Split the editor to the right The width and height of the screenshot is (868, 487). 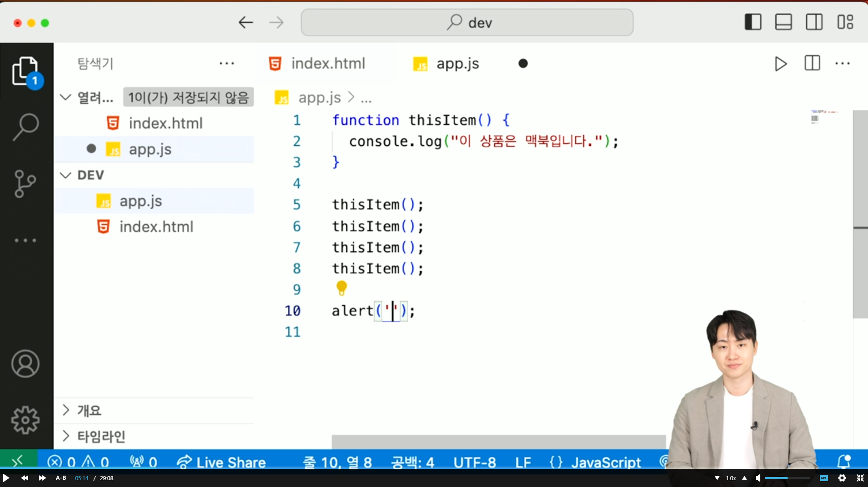pyautogui.click(x=812, y=63)
